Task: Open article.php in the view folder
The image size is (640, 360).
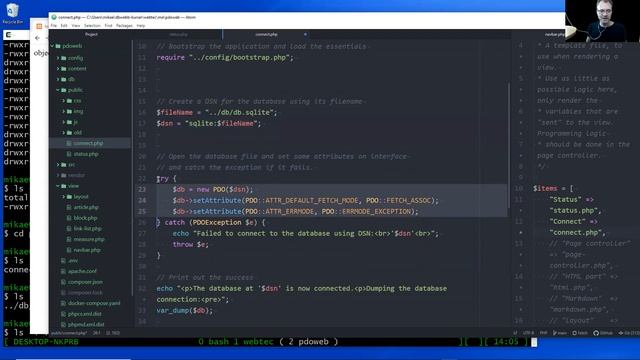Action: (x=86, y=207)
